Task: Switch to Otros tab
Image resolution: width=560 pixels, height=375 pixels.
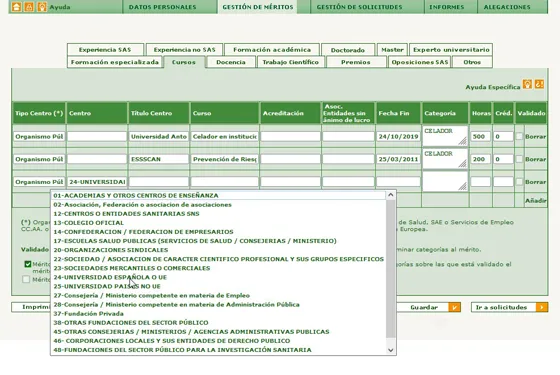Action: [472, 62]
